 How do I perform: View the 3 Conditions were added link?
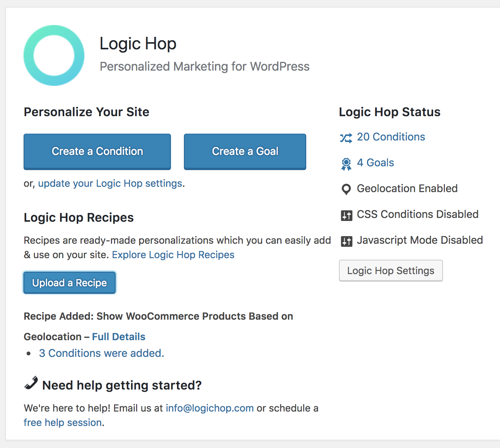pyautogui.click(x=101, y=353)
